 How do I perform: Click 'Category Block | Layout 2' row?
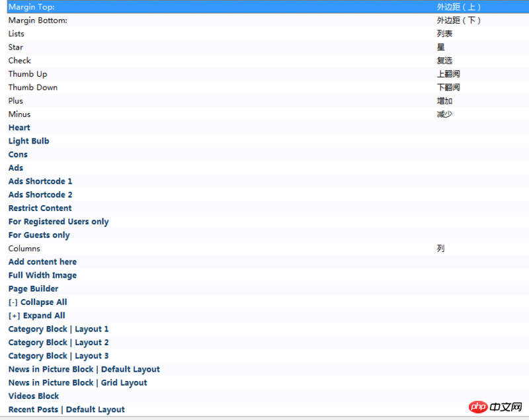268,343
